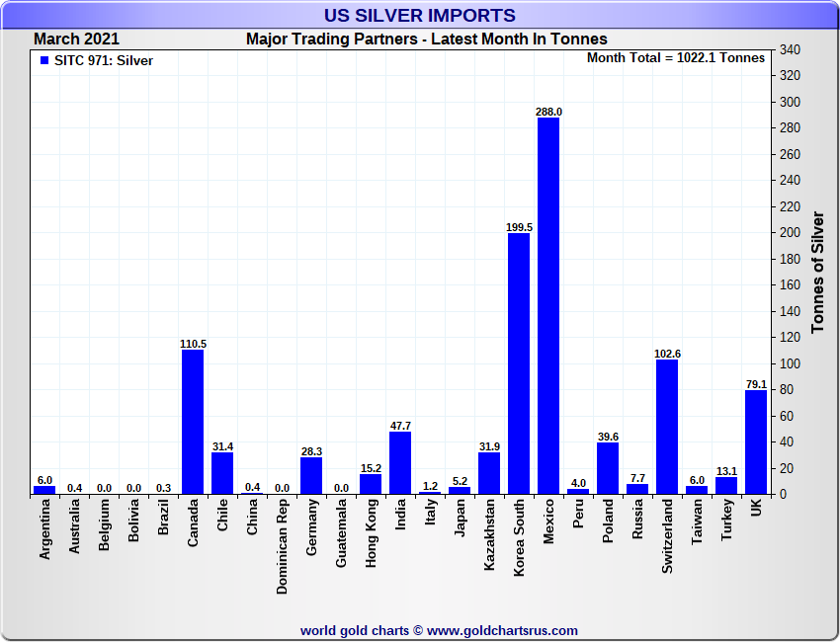The width and height of the screenshot is (840, 642).
Task: Click the 199.5 value label
Action: (519, 227)
